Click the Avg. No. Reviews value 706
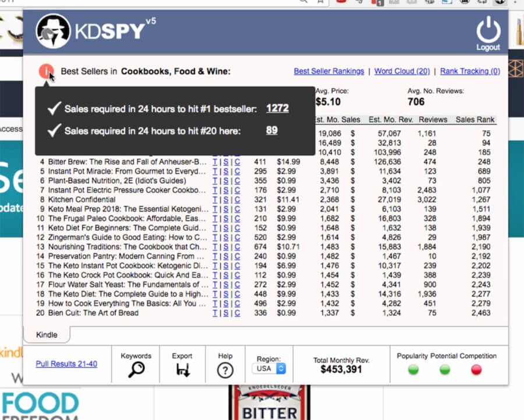Screen dimensions: 524x420 pos(416,102)
